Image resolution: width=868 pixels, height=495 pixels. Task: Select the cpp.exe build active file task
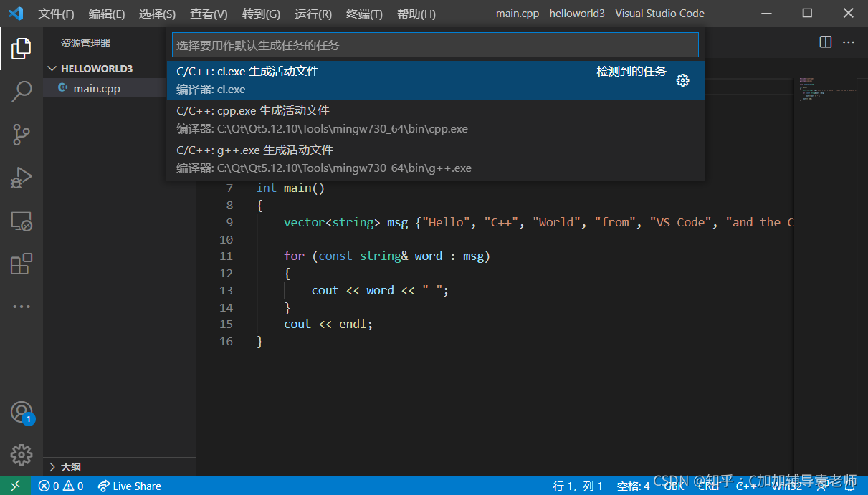click(x=435, y=120)
